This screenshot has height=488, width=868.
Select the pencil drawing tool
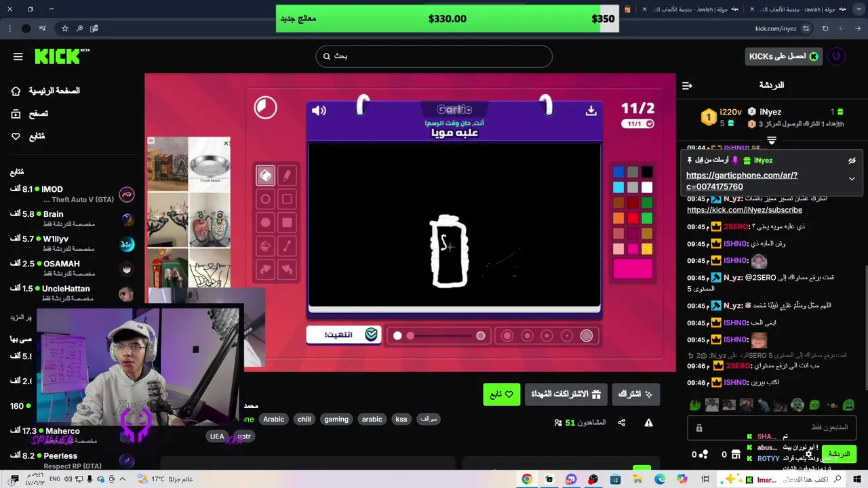[287, 176]
